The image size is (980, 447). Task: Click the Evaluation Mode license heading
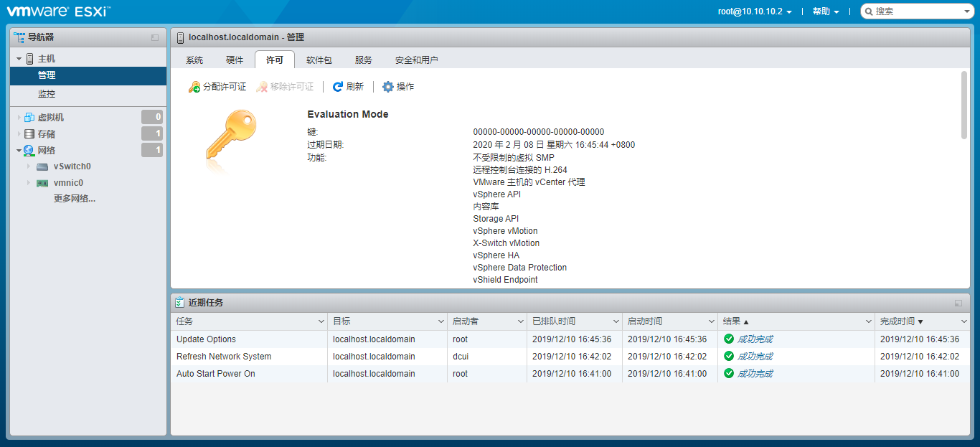click(348, 114)
